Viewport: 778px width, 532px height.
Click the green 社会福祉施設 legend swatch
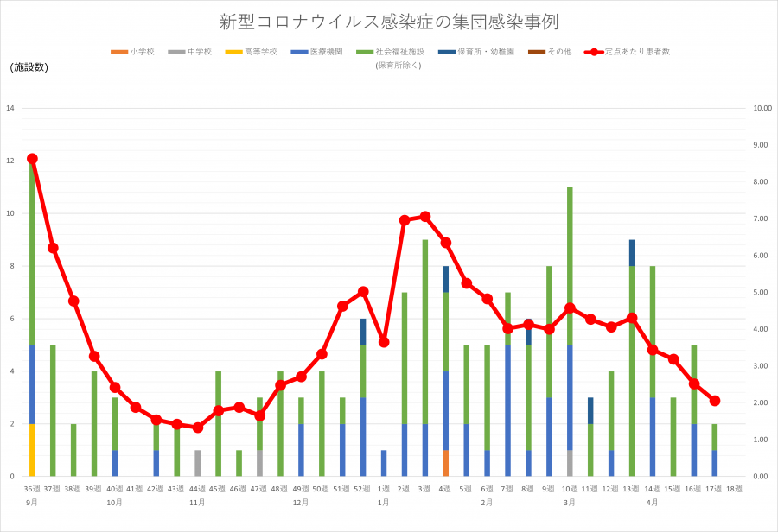click(x=365, y=52)
